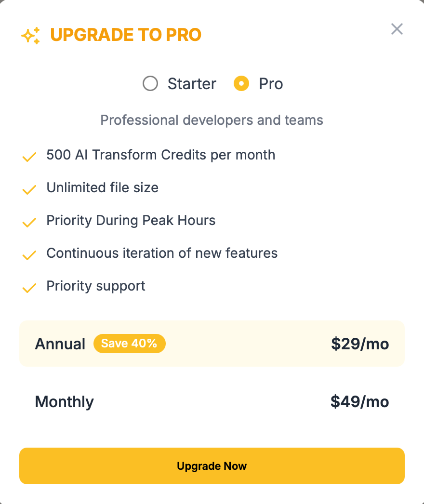Click the checkmark beside Priority support

pyautogui.click(x=29, y=288)
